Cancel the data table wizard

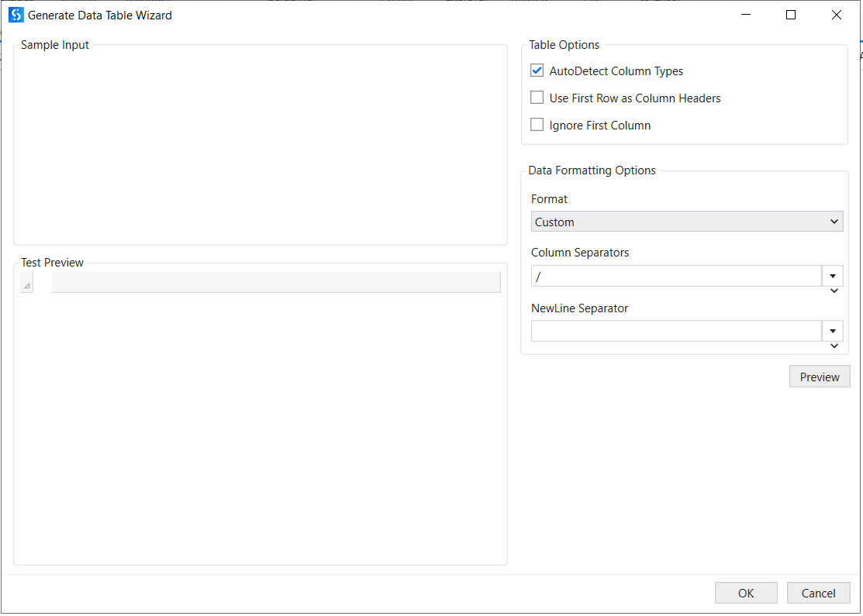818,593
